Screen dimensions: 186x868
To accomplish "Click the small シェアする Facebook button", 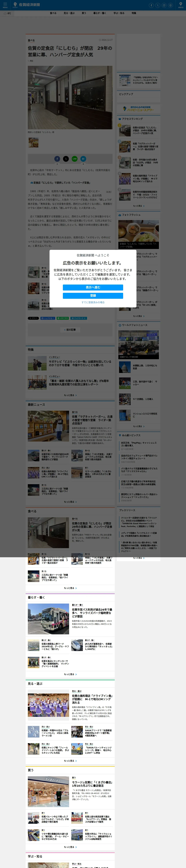I will pyautogui.click(x=48, y=318).
